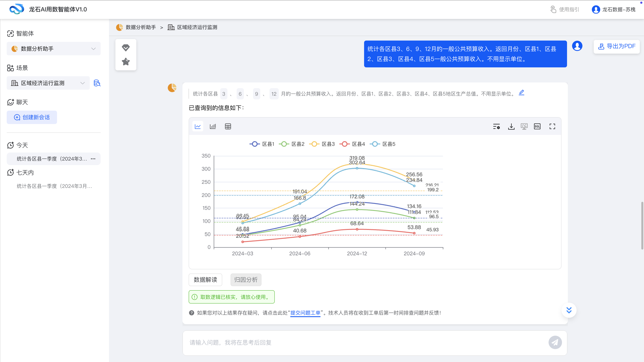The image size is (644, 362).
Task: Click the 数据解读 button
Action: pos(205,280)
